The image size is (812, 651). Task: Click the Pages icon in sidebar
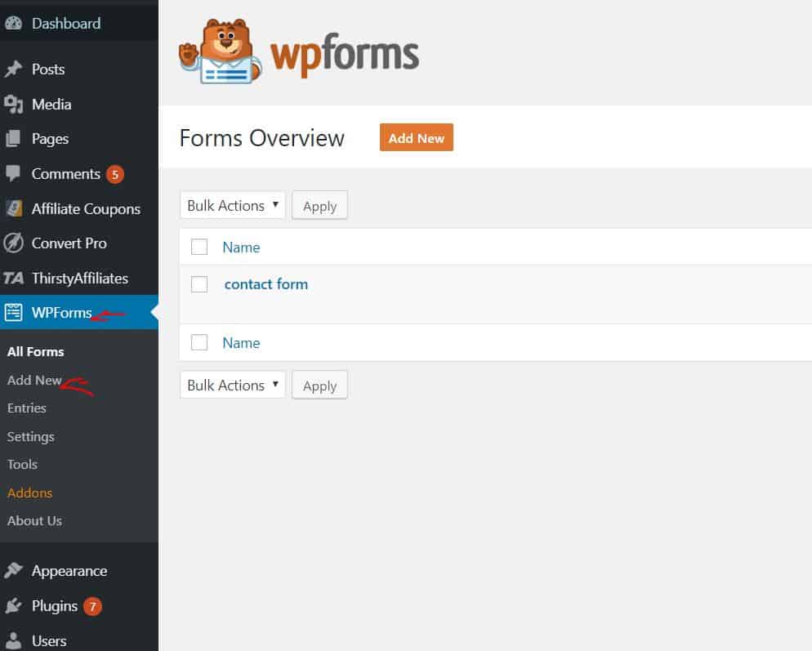tap(13, 139)
